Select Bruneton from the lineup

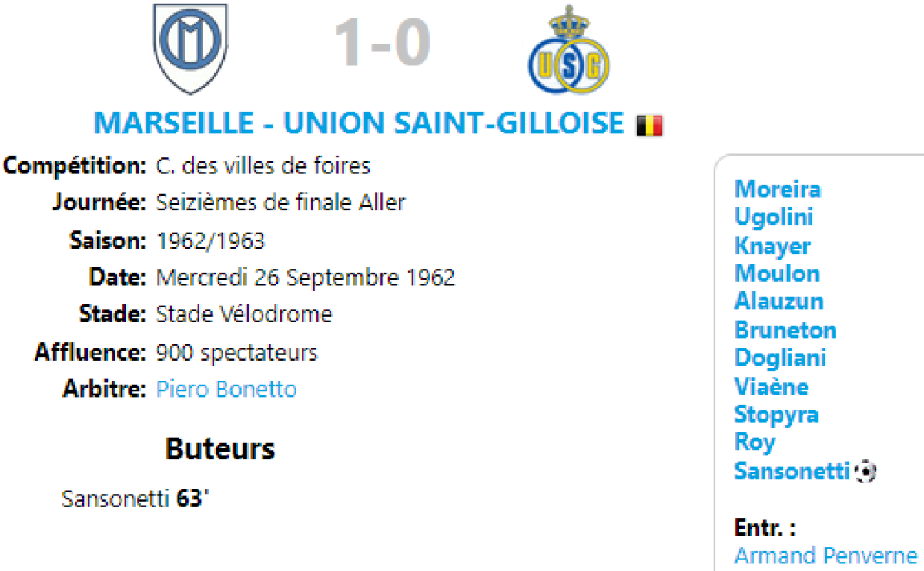tap(785, 330)
